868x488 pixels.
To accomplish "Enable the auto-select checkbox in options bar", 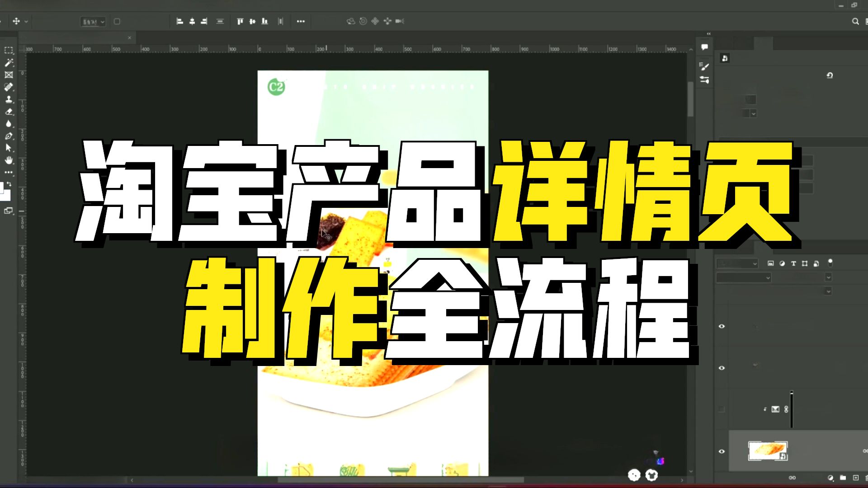I will (117, 21).
